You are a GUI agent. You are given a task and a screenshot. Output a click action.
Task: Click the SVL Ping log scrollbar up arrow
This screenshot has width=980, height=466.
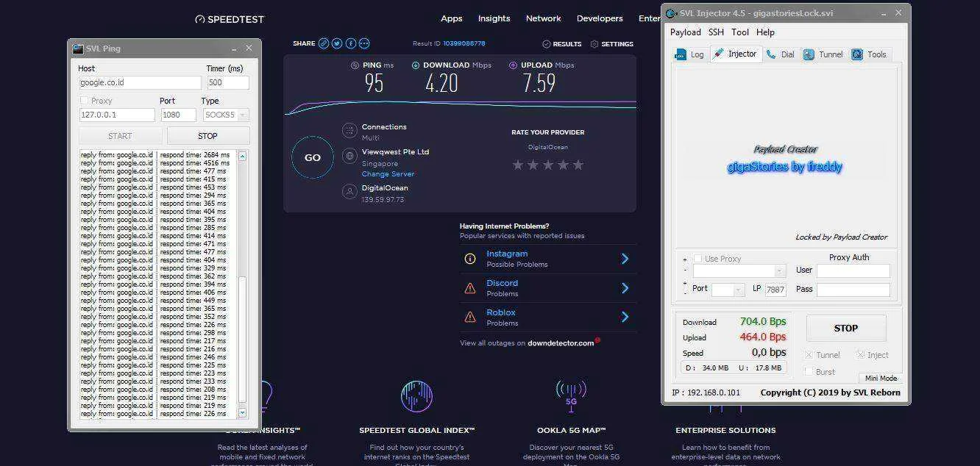[242, 156]
